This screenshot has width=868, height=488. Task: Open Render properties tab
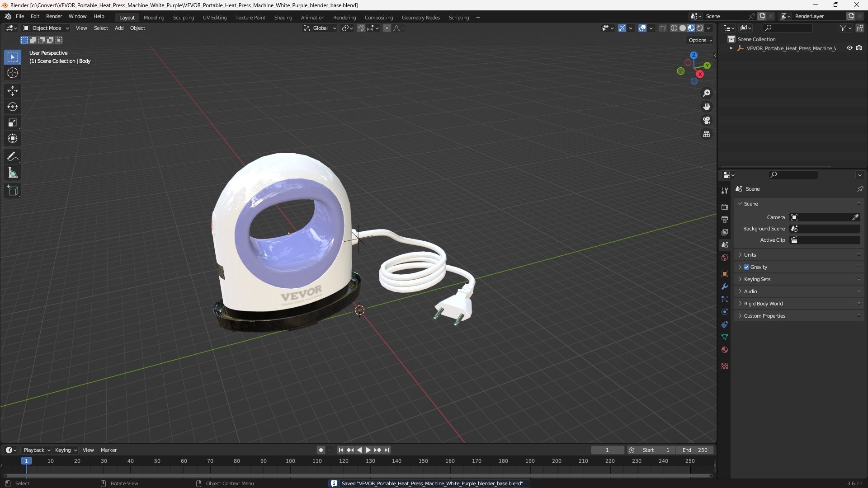[725, 206]
